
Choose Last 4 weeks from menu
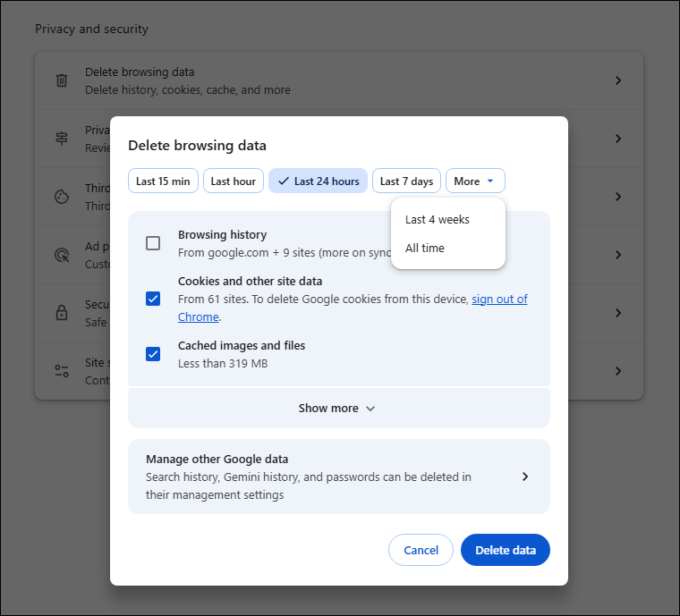(x=448, y=220)
